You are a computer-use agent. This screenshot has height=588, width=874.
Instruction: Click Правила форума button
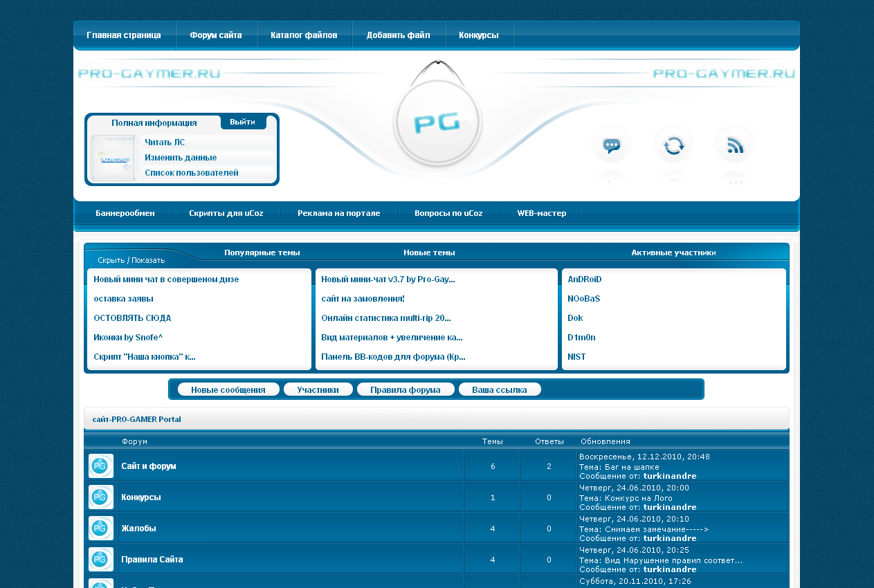406,389
